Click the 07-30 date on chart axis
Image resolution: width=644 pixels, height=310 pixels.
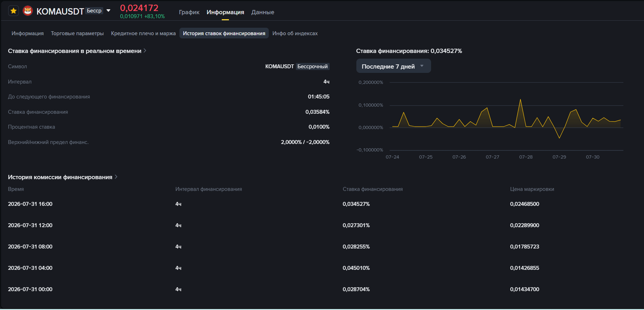[593, 157]
